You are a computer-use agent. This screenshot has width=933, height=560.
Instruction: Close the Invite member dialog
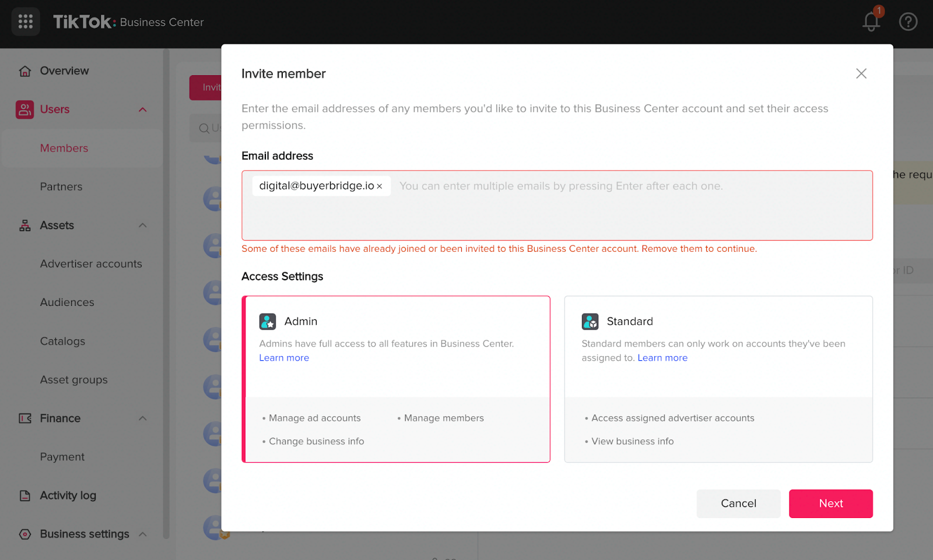pos(861,73)
